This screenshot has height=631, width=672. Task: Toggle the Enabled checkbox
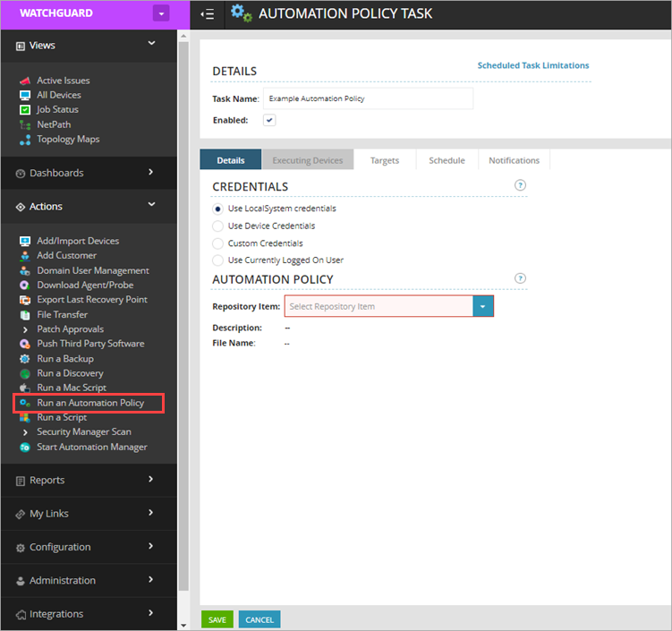point(269,120)
